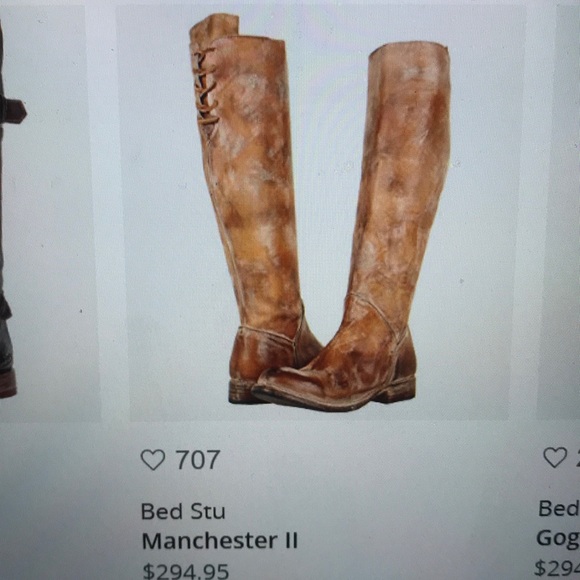The width and height of the screenshot is (580, 580).
Task: Click the 707 favorites count
Action: 198,459
